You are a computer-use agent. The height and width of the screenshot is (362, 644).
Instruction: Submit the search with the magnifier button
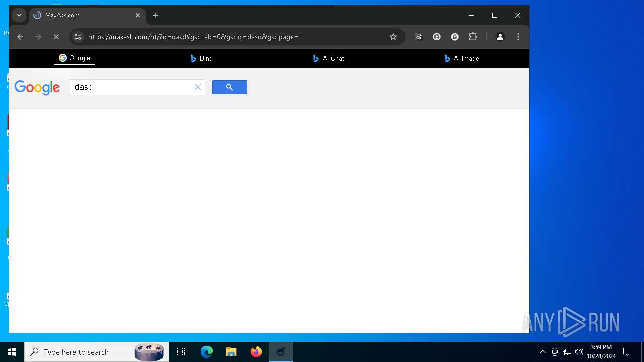[229, 87]
